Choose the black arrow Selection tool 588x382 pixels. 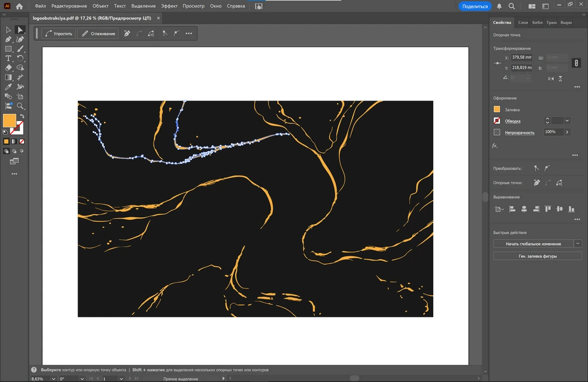point(8,30)
